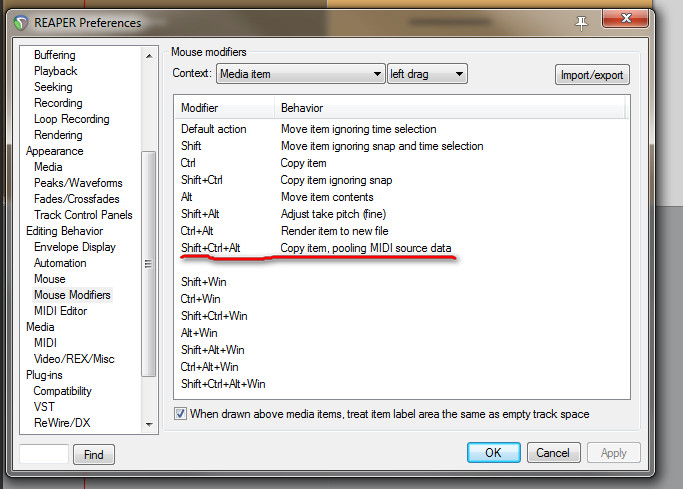Select Automation in the category tree

pos(60,263)
